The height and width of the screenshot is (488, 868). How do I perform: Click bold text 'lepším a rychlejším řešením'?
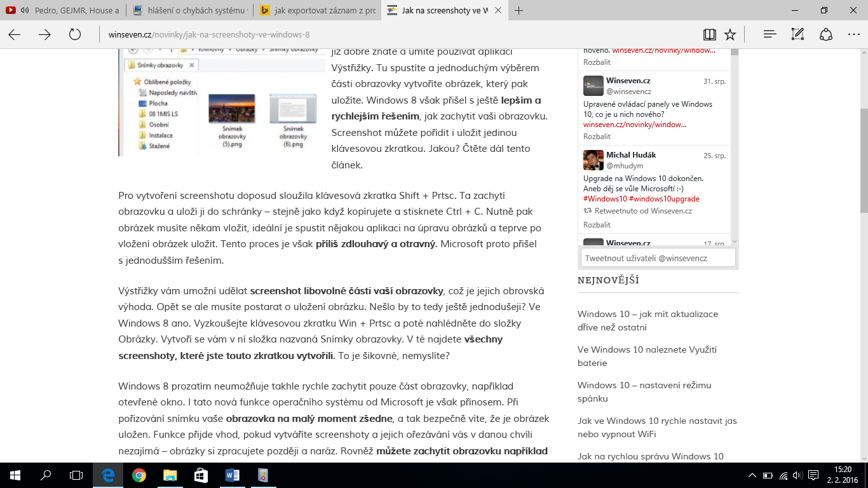437,108
